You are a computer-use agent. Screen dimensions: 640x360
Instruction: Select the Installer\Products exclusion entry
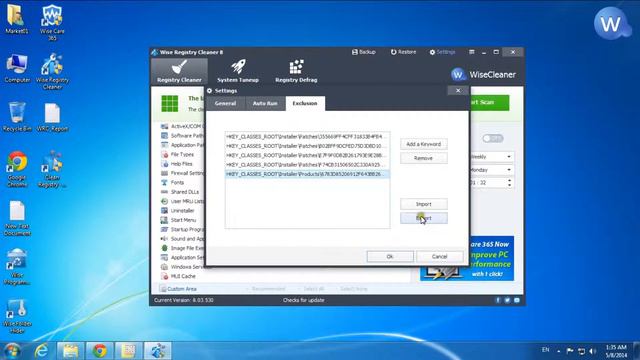[307, 174]
